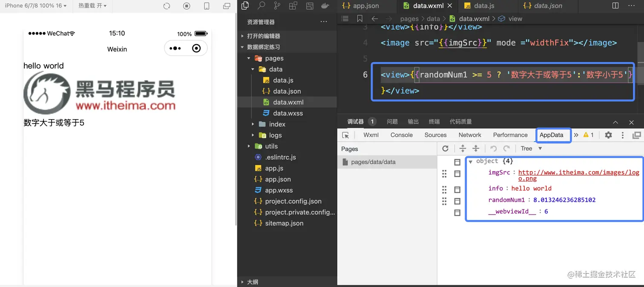Screen dimensions: 644x287
Task: Click the undock devtools window icon
Action: pyautogui.click(x=637, y=135)
